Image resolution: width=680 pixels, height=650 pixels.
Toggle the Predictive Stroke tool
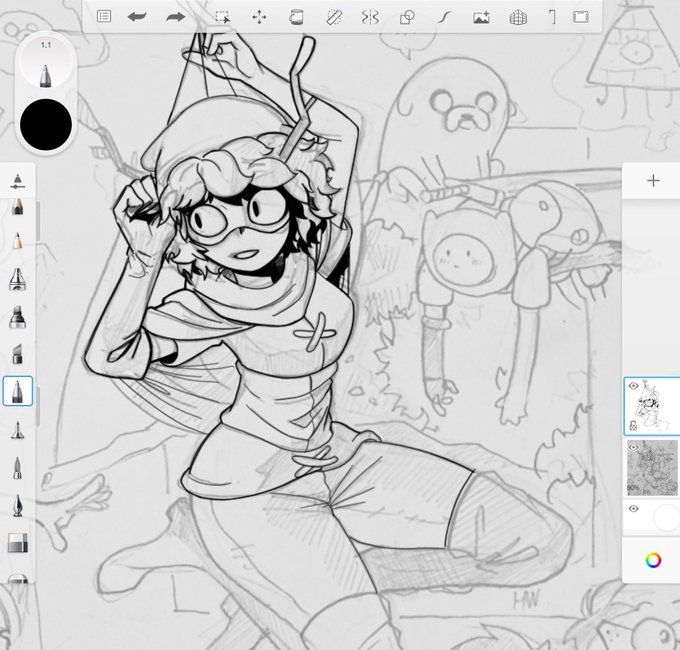pyautogui.click(x=445, y=17)
